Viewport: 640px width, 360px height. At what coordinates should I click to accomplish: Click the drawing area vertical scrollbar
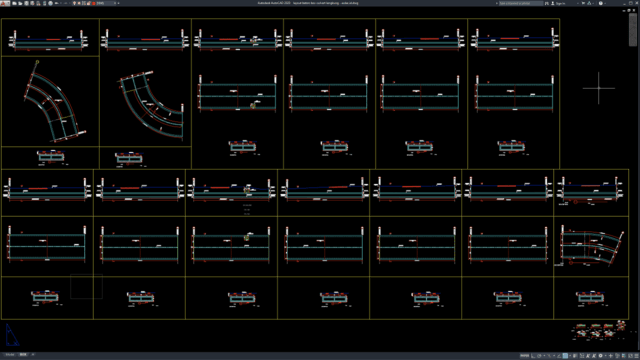[x=634, y=31]
